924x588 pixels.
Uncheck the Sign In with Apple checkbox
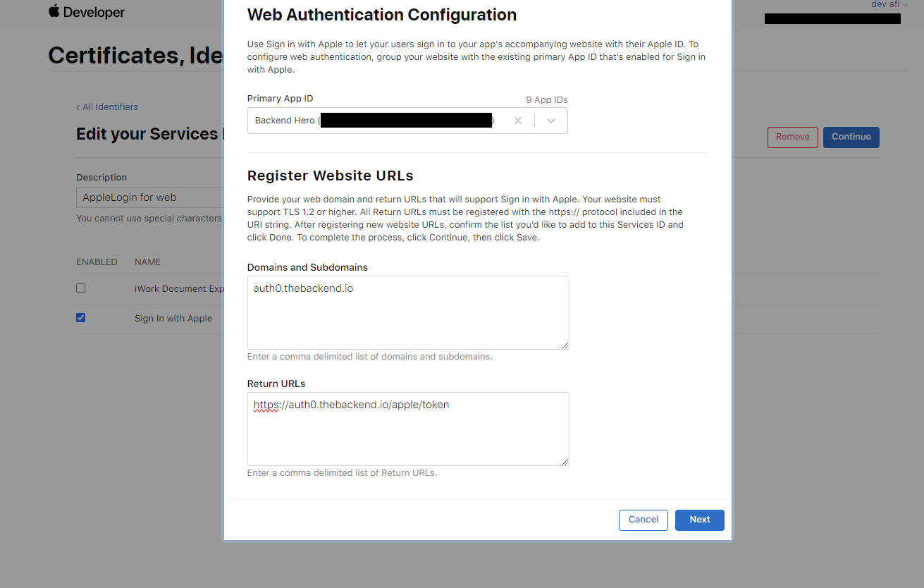(x=80, y=318)
